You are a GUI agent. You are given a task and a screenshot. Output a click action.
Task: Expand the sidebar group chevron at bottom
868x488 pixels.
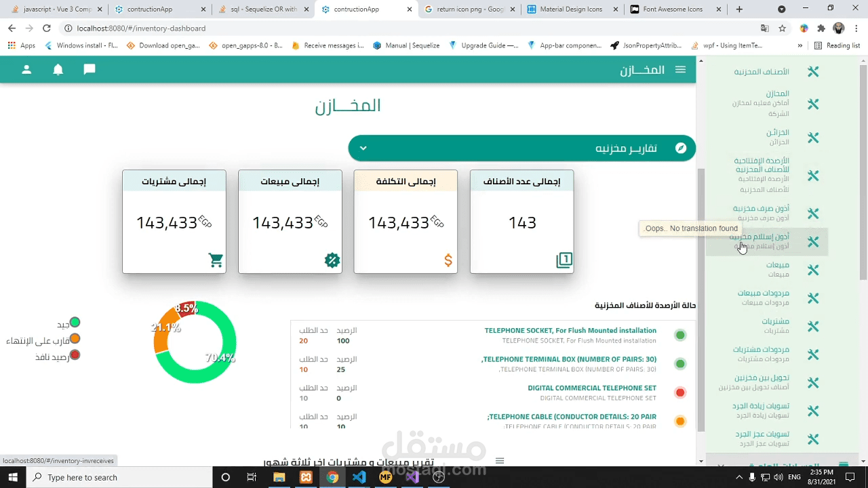[721, 466]
